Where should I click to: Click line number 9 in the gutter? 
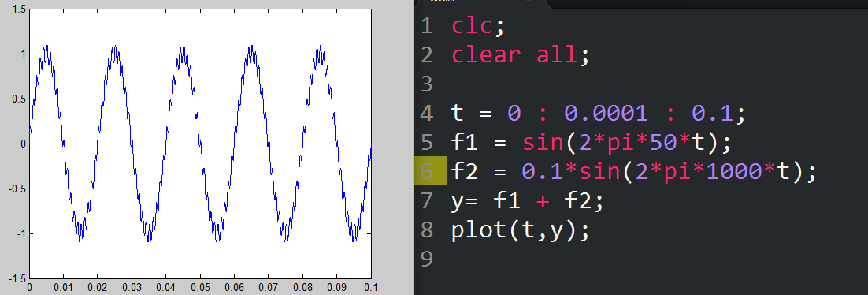click(x=426, y=259)
